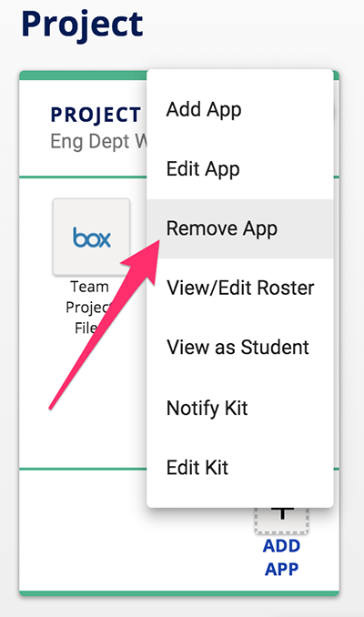The height and width of the screenshot is (617, 364).
Task: Click the Eng Dept subtitle text
Action: coord(98,142)
